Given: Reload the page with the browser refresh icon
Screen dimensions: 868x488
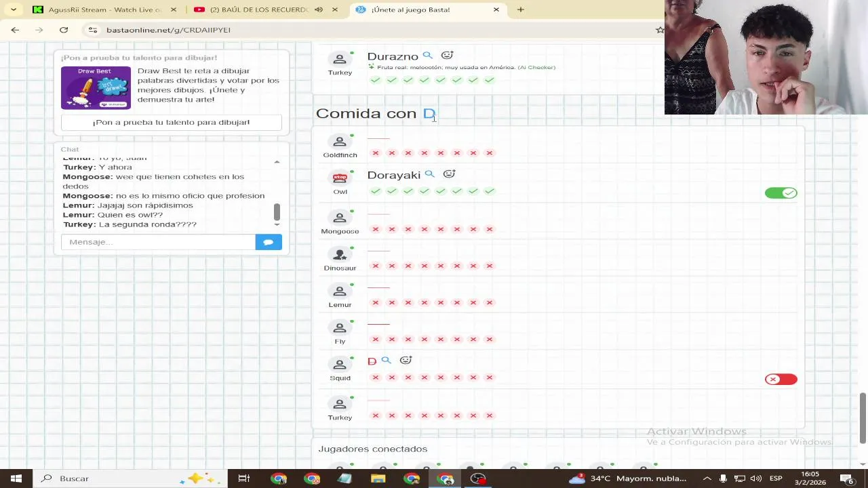Looking at the screenshot, I should click(64, 30).
